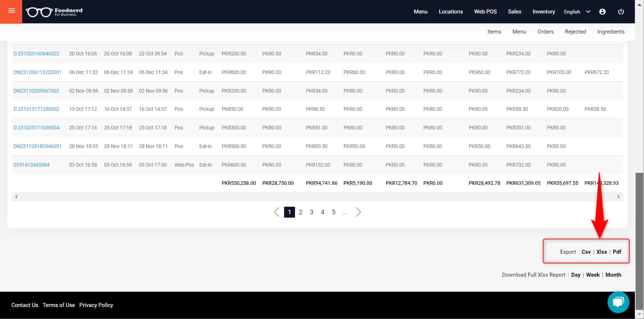Screen dimensions: 644x319
Task: Go to next page arrow in pagination
Action: click(x=358, y=212)
